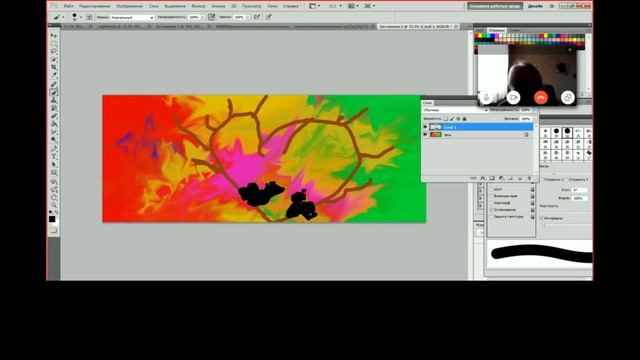Toggle the Интервалы checkbox
Screen dimensions: 640x360
click(x=542, y=218)
